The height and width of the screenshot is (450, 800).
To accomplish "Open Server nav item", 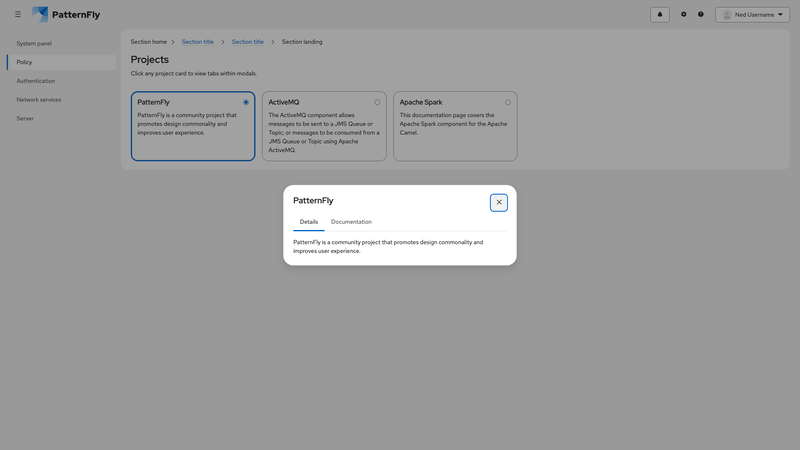I will 61,118.
